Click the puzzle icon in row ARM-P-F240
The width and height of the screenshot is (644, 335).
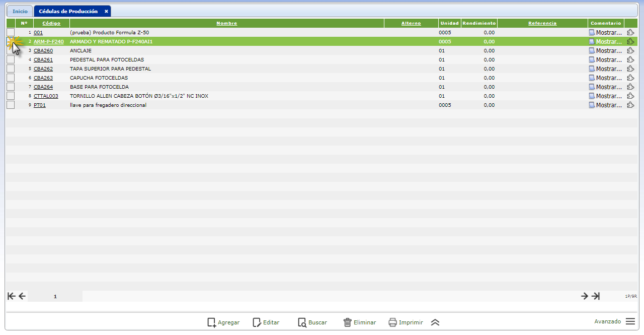(x=630, y=41)
